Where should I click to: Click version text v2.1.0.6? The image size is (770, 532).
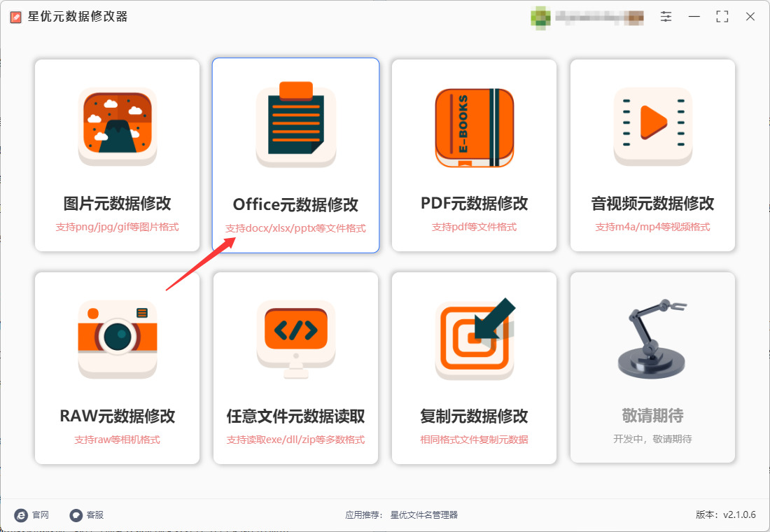740,514
